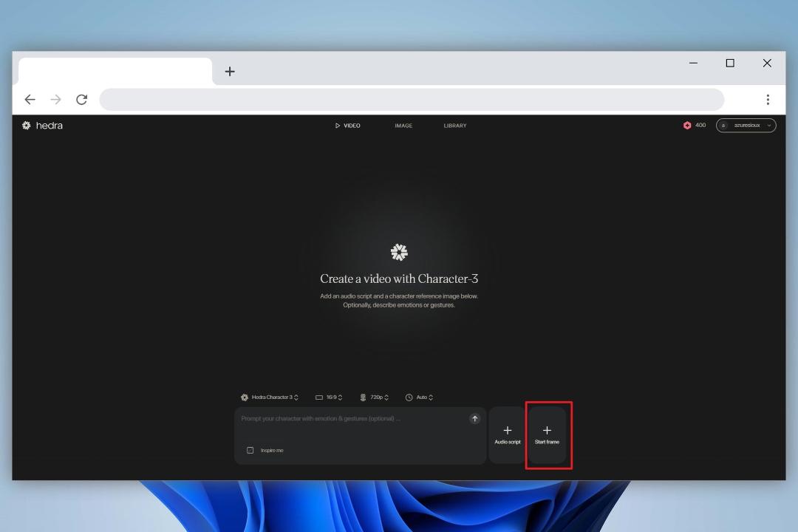Image resolution: width=798 pixels, height=532 pixels.
Task: Click the browser forward arrow
Action: tap(56, 99)
